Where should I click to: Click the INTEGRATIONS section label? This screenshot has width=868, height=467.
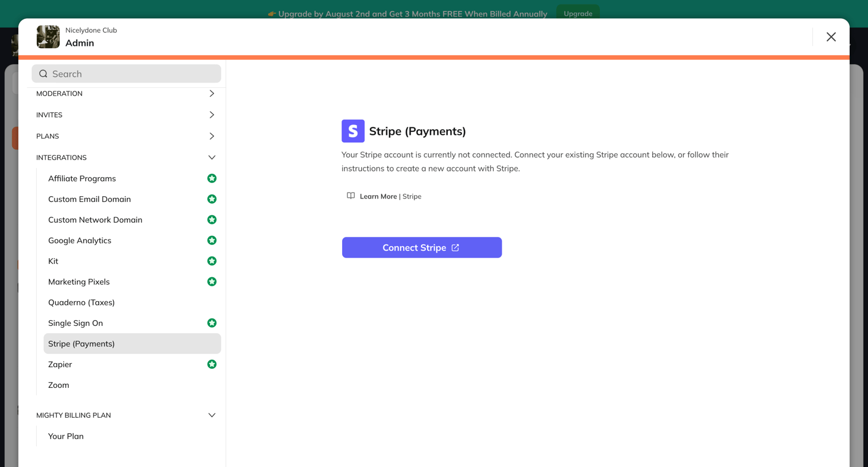pos(61,157)
